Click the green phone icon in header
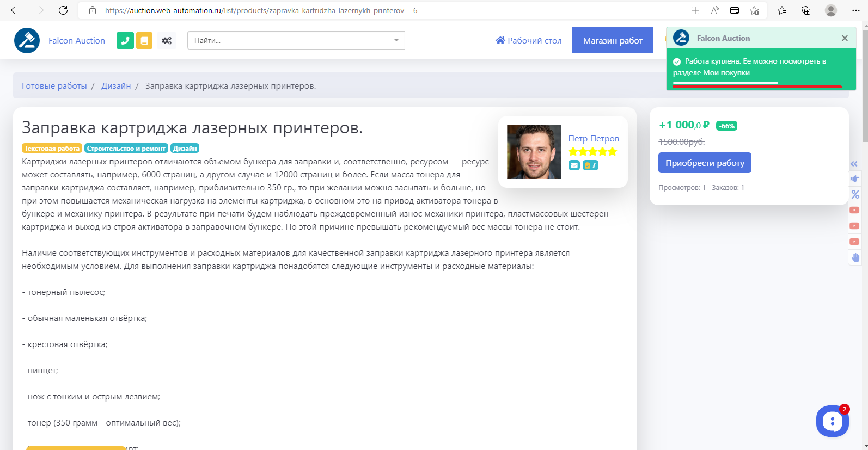This screenshot has height=450, width=868. tap(125, 41)
